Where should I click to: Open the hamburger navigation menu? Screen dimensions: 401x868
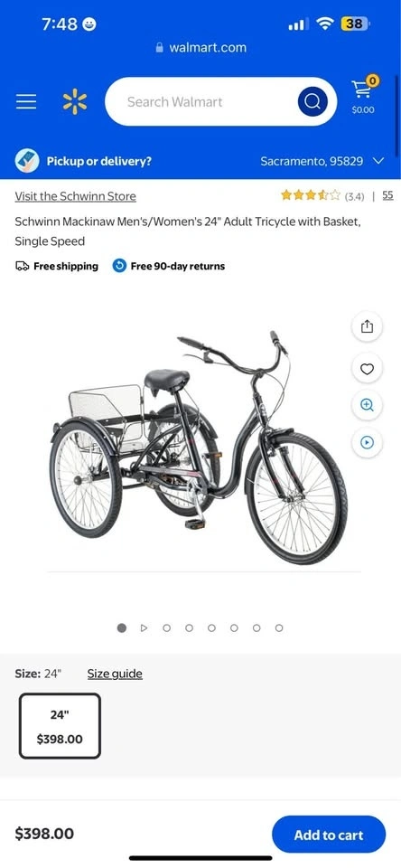[x=26, y=101]
